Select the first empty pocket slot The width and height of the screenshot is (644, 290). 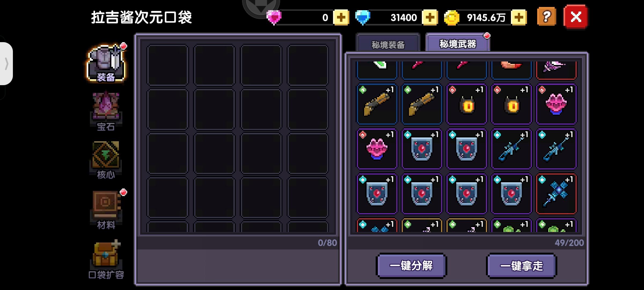(x=167, y=65)
